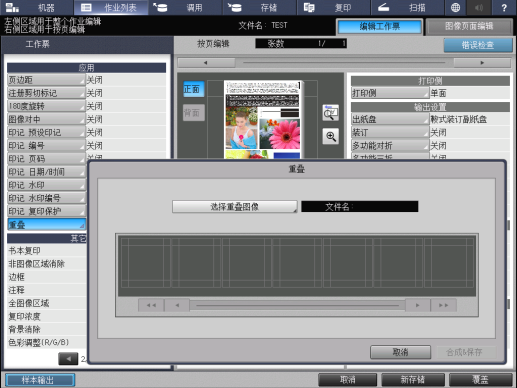This screenshot has height=388, width=517.
Task: Open the 扫描 tab
Action: (408, 7)
